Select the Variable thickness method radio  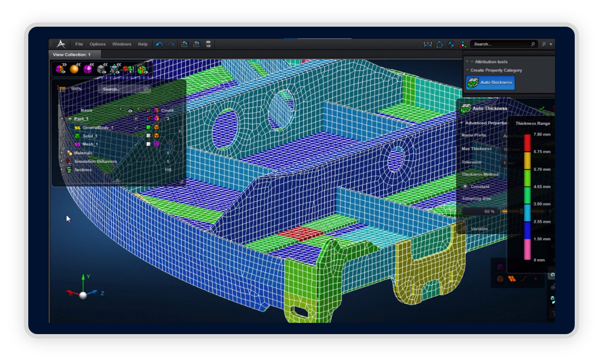point(465,228)
